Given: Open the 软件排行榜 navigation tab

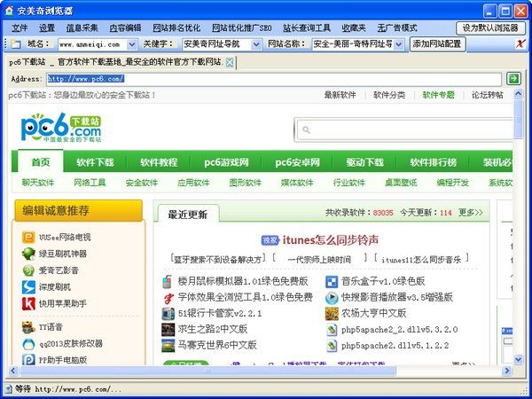Looking at the screenshot, I should [434, 162].
